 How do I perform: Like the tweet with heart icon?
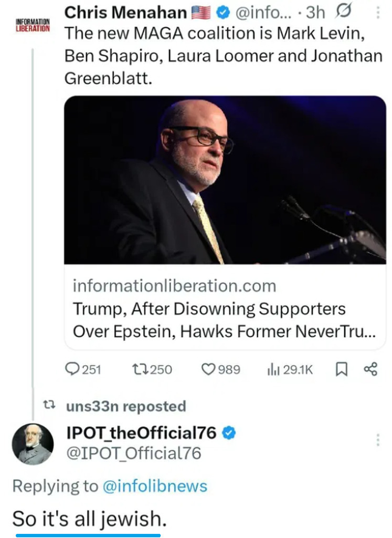(x=209, y=369)
